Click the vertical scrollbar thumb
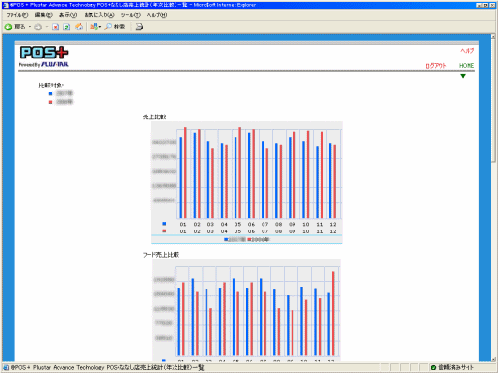Viewport: 498px width, 373px height. click(493, 101)
